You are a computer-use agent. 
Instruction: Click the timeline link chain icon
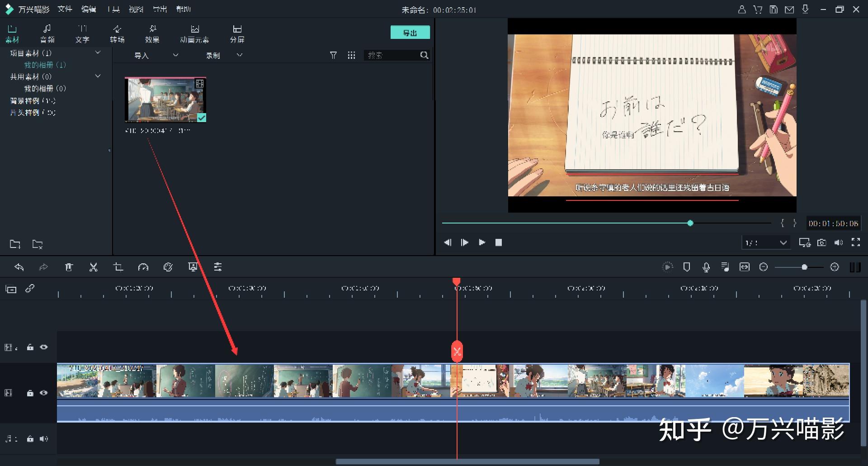(30, 288)
